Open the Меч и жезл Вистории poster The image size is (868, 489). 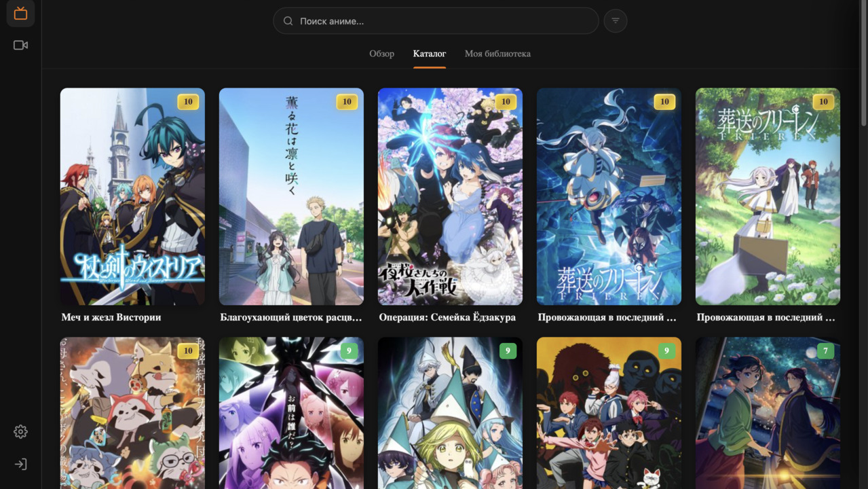[132, 196]
